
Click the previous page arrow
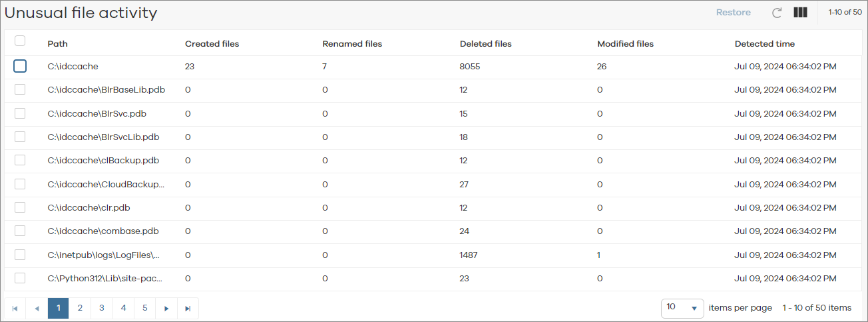tap(37, 308)
